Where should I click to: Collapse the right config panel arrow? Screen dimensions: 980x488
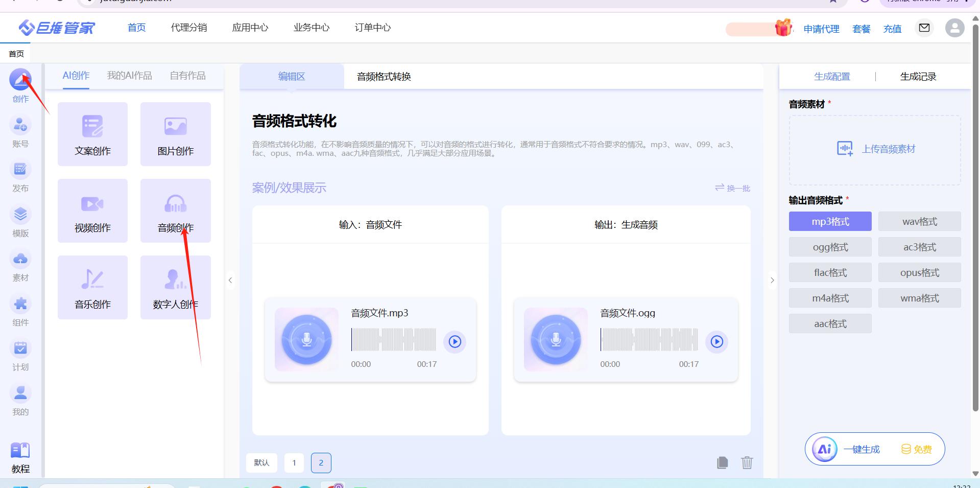tap(772, 280)
